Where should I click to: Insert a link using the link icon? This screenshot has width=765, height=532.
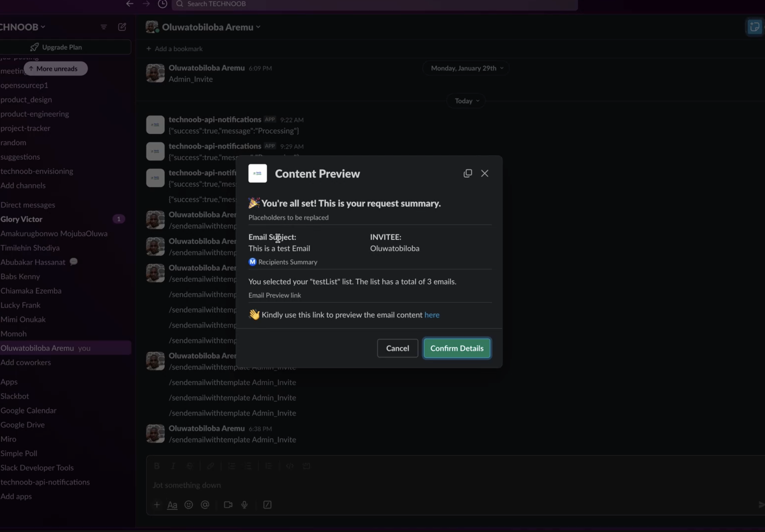(x=211, y=466)
